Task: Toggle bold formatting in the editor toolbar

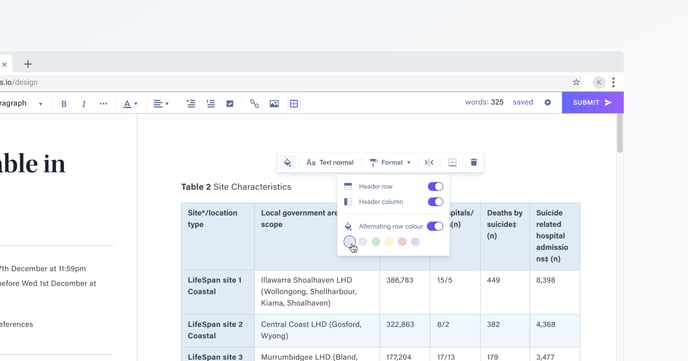Action: pos(64,104)
